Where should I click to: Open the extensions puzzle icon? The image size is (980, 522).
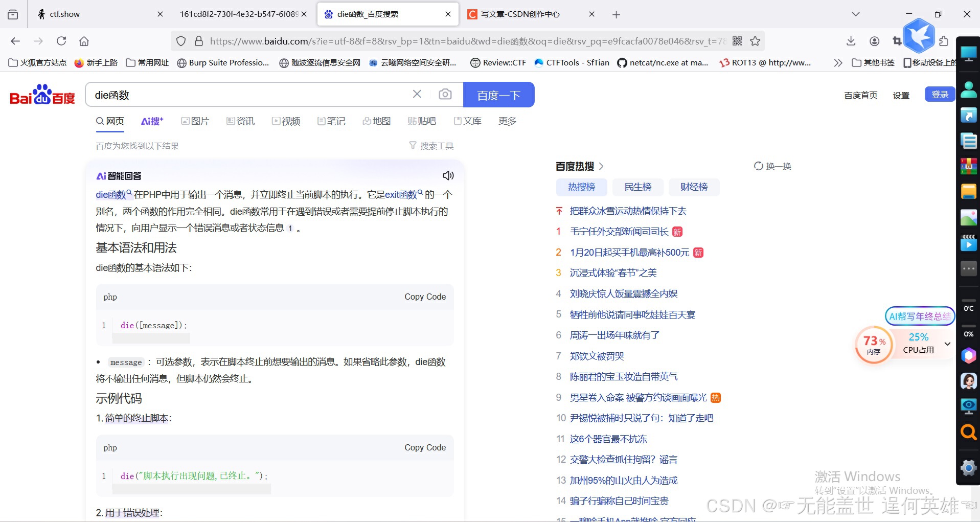pyautogui.click(x=944, y=41)
